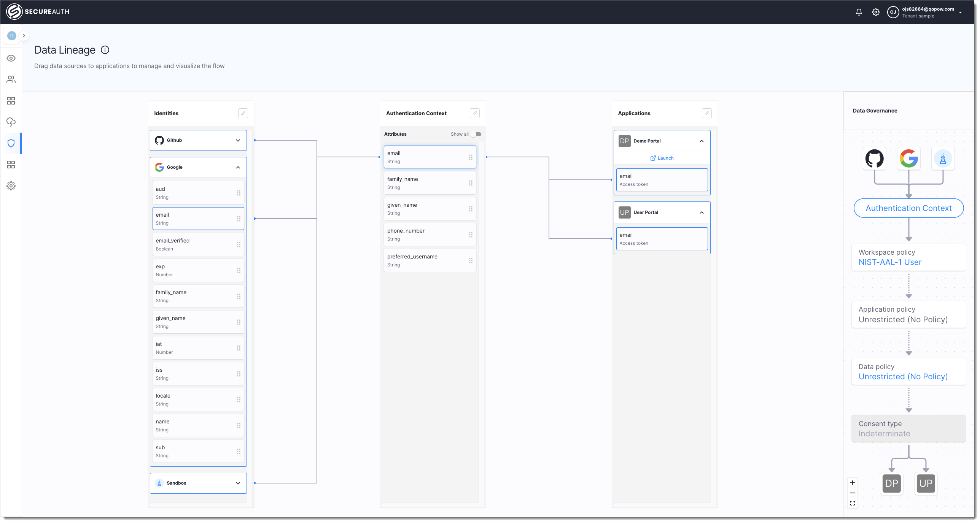Screen dimensions: 980x523
Task: Select given_name in Authentication Context
Action: (x=430, y=209)
